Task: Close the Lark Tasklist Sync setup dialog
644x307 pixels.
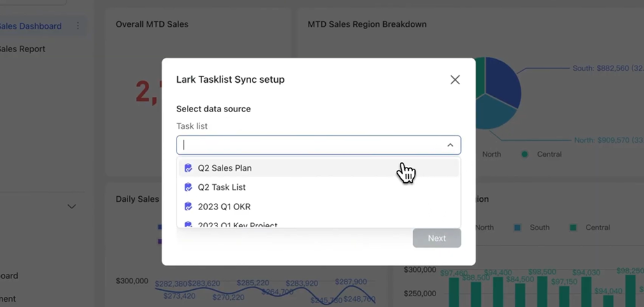Action: point(455,80)
